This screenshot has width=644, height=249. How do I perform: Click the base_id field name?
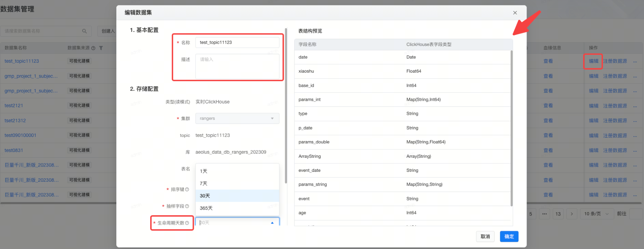pyautogui.click(x=306, y=86)
